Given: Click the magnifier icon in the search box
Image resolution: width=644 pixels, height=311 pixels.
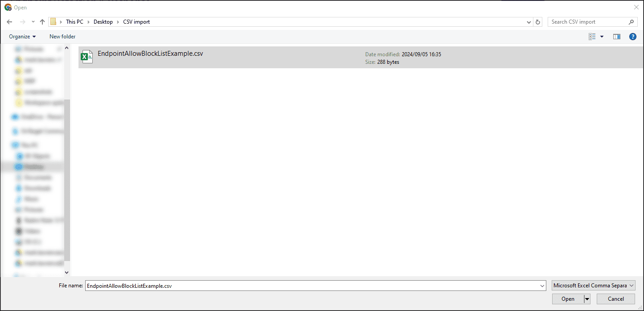Looking at the screenshot, I should [631, 21].
